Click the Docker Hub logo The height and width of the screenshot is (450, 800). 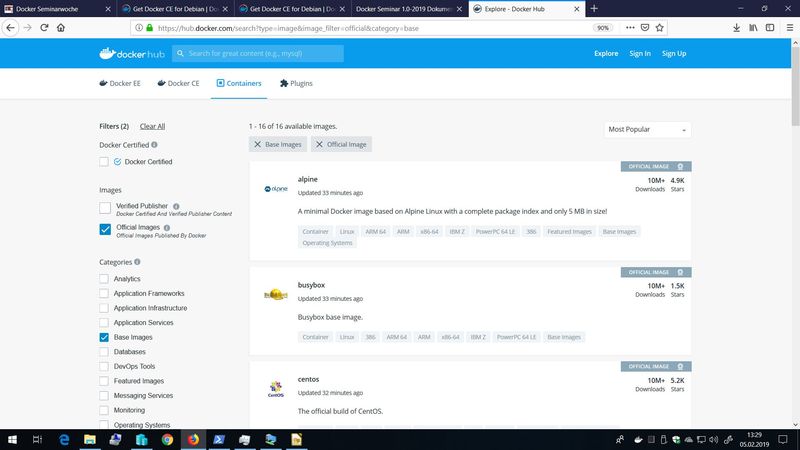132,54
